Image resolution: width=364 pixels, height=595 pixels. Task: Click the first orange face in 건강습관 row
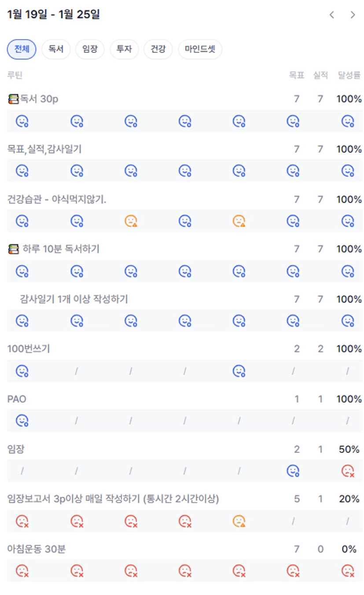pyautogui.click(x=131, y=221)
